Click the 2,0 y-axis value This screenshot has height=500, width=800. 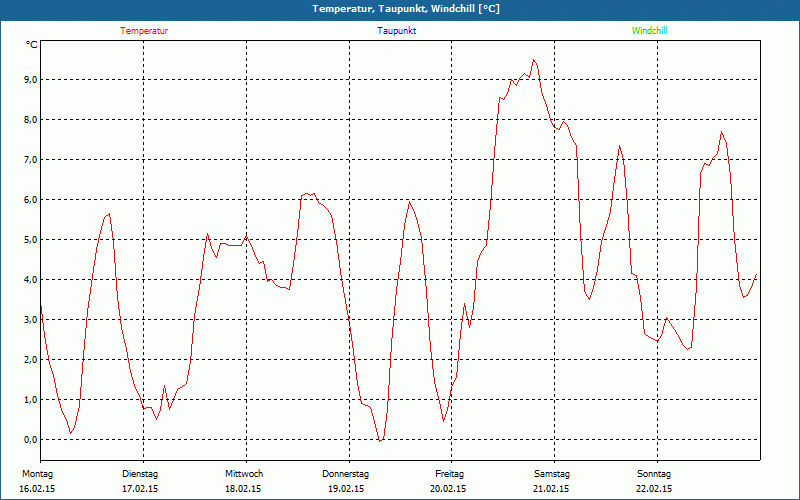coord(32,359)
